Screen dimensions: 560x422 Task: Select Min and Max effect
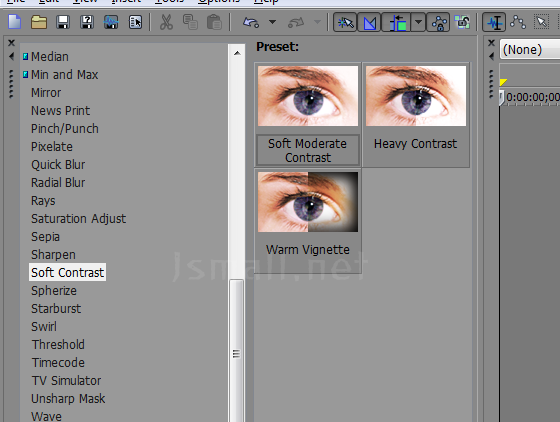point(64,75)
